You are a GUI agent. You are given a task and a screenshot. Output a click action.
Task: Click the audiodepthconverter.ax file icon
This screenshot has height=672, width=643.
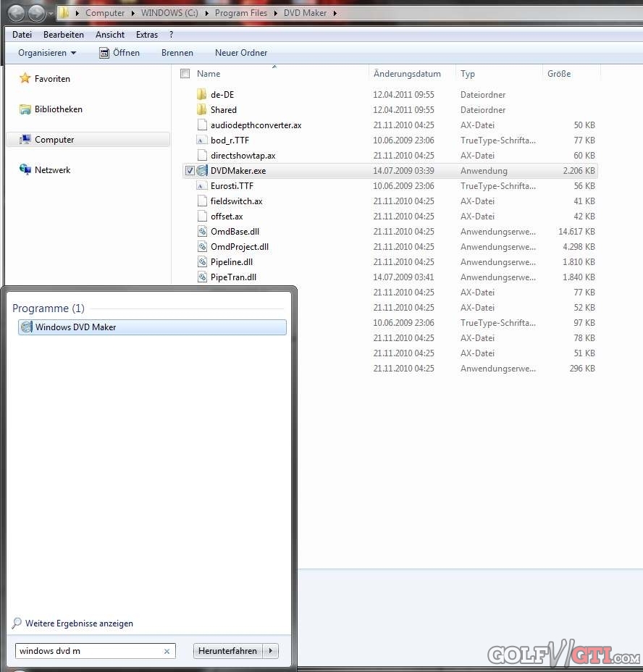[x=202, y=125]
